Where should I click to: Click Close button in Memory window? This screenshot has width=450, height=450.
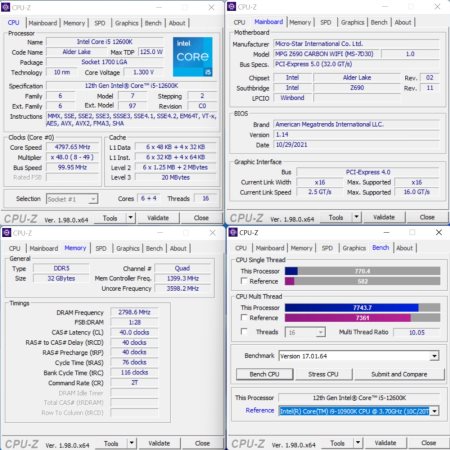click(x=202, y=443)
